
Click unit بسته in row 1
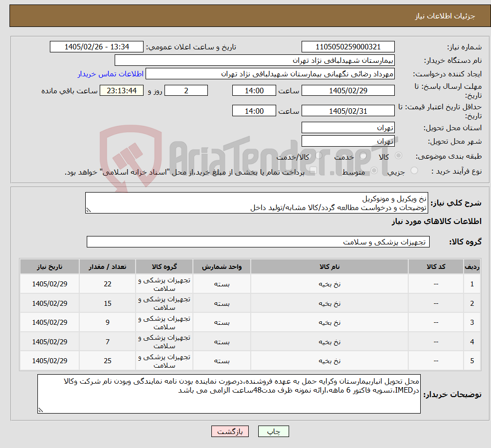coord(222,284)
